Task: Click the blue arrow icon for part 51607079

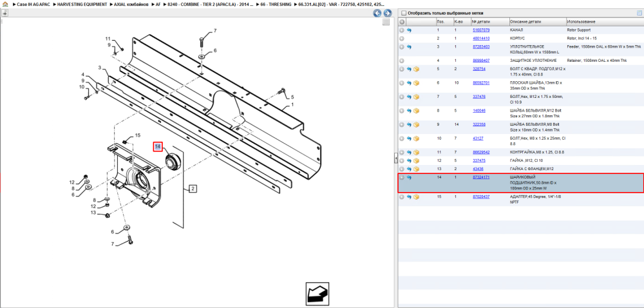Action: pyautogui.click(x=409, y=30)
